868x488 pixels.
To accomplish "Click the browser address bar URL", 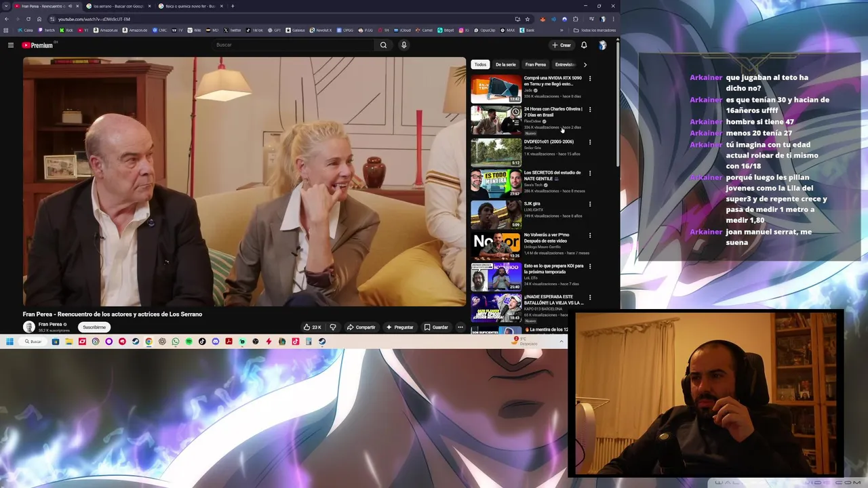I will tap(94, 19).
